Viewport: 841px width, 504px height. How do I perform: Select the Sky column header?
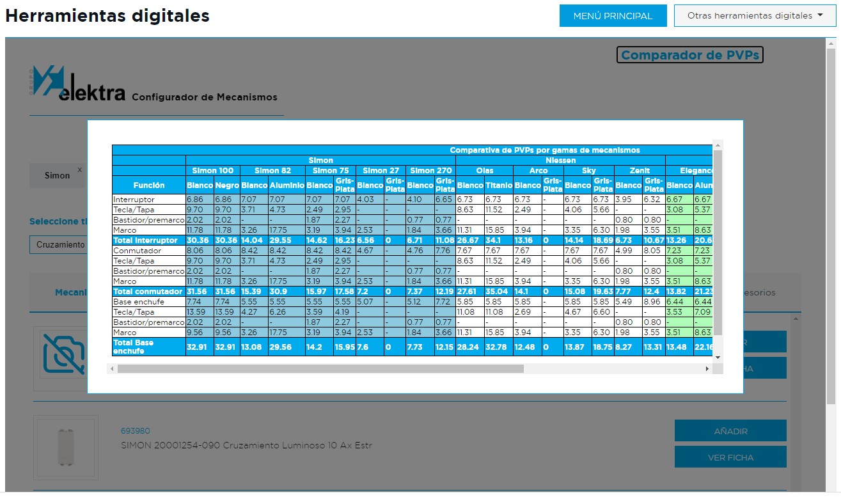pyautogui.click(x=588, y=171)
